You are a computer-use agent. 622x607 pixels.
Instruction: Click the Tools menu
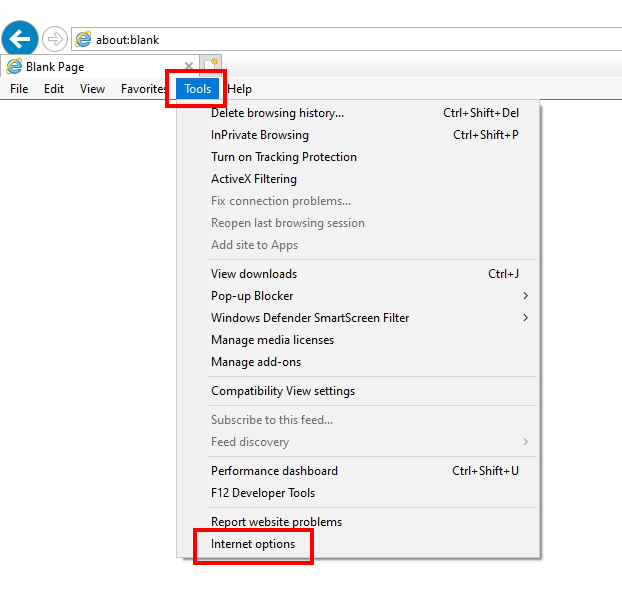(198, 89)
